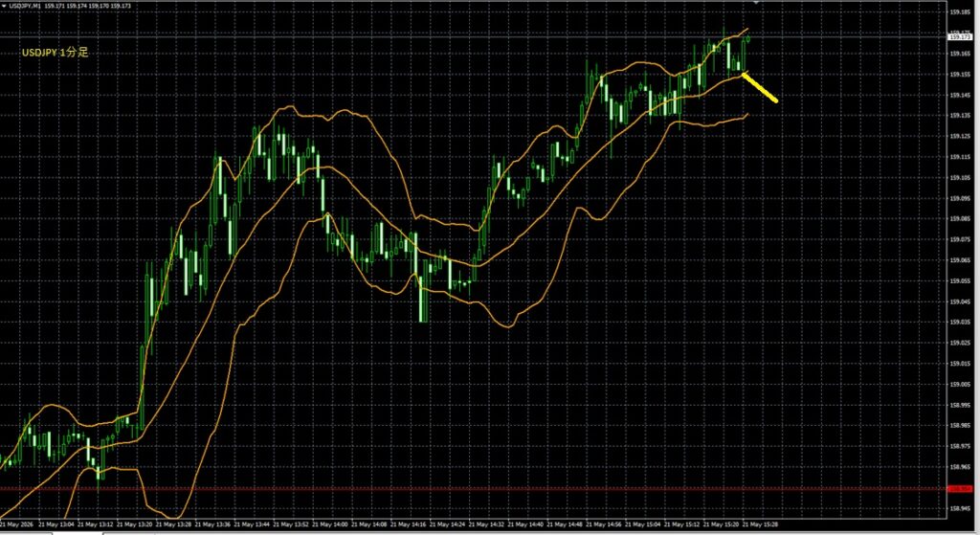Viewport: 980px width, 535px height.
Task: Click price scale value 158.945
Action: pos(959,507)
